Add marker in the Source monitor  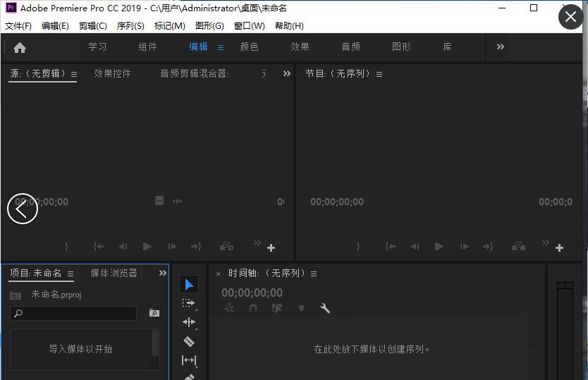tap(66, 247)
